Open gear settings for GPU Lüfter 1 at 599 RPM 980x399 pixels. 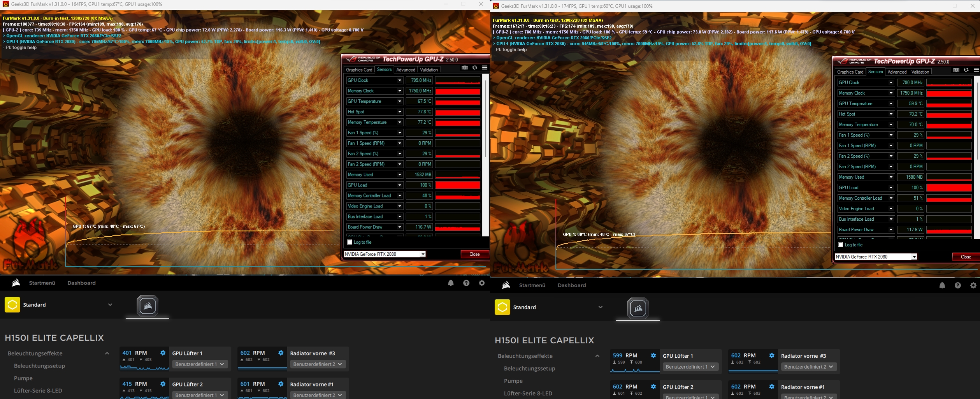click(x=653, y=355)
